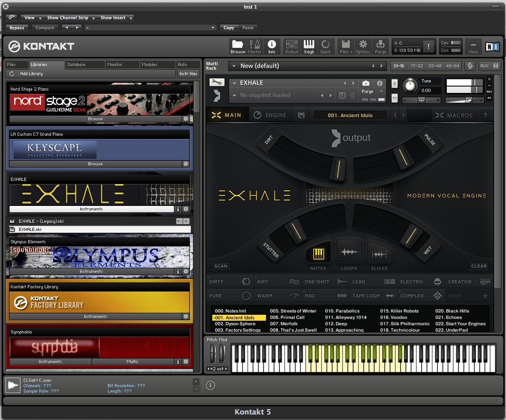
Task: Click the Tune knob
Action: (x=410, y=85)
